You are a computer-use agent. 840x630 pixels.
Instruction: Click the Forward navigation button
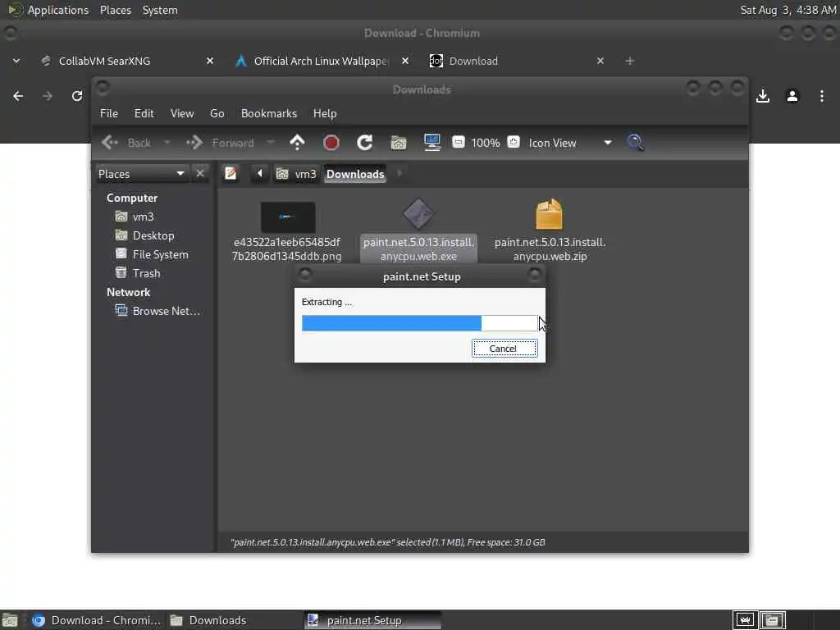pos(220,143)
